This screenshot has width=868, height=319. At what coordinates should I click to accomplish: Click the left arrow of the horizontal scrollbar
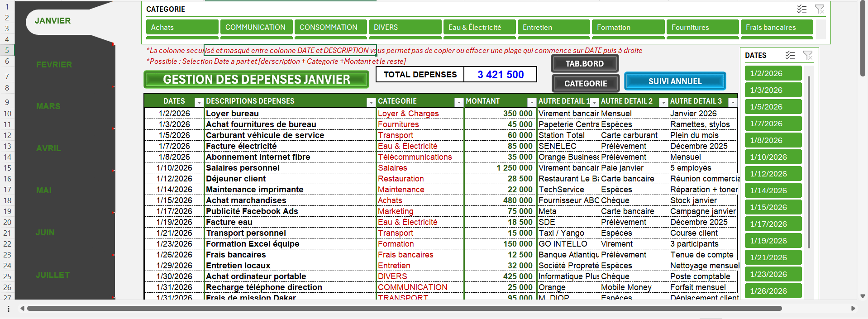click(22, 309)
